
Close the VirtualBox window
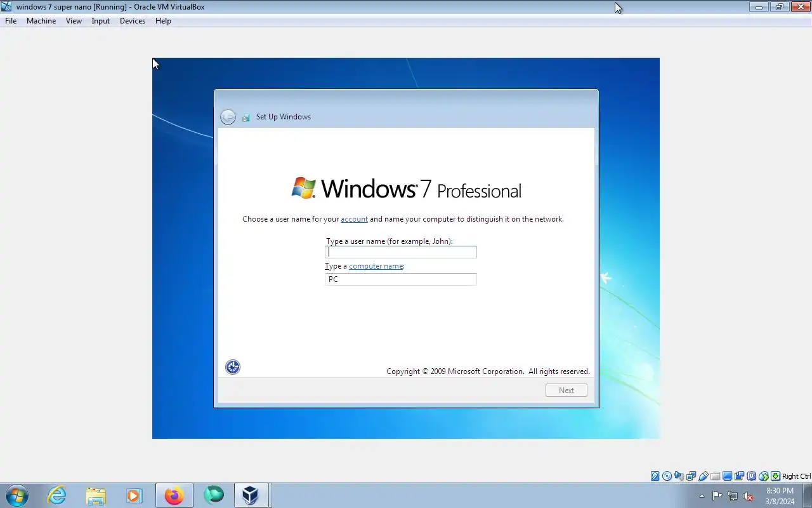coord(799,7)
